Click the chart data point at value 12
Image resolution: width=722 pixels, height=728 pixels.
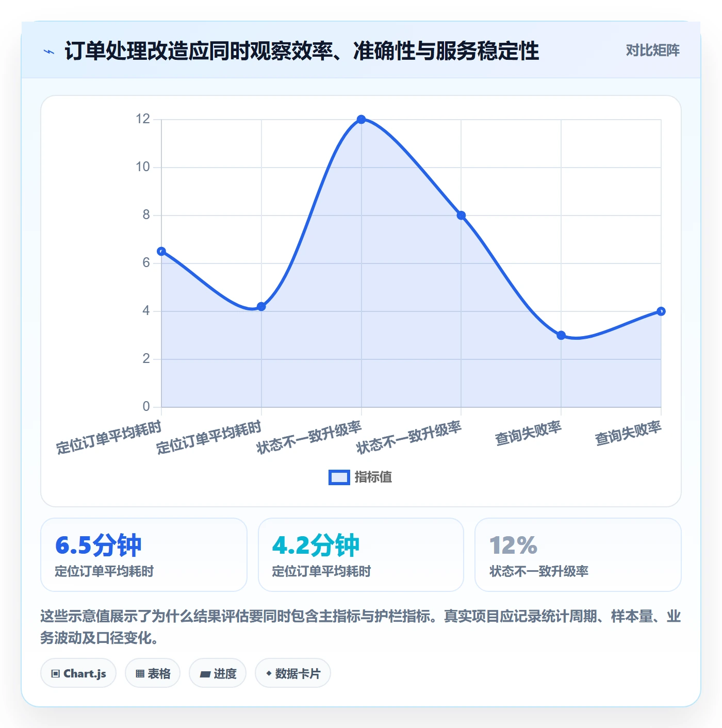click(x=361, y=120)
